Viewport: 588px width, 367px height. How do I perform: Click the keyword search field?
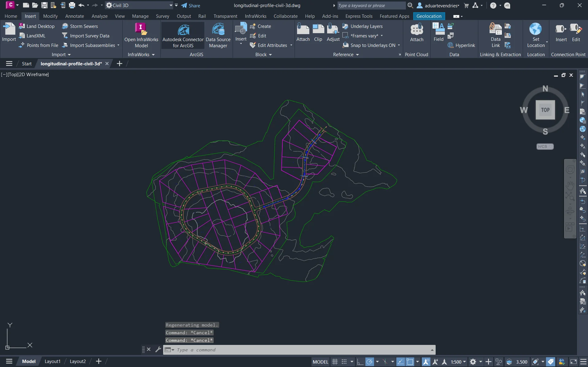point(371,6)
